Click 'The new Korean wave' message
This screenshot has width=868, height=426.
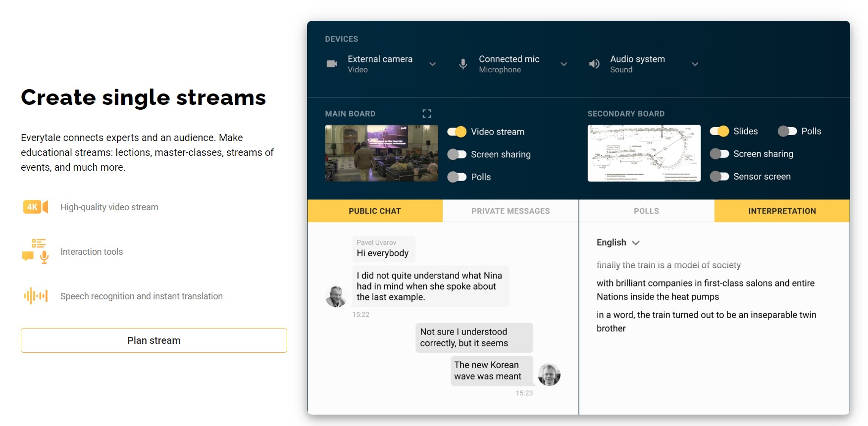click(492, 371)
